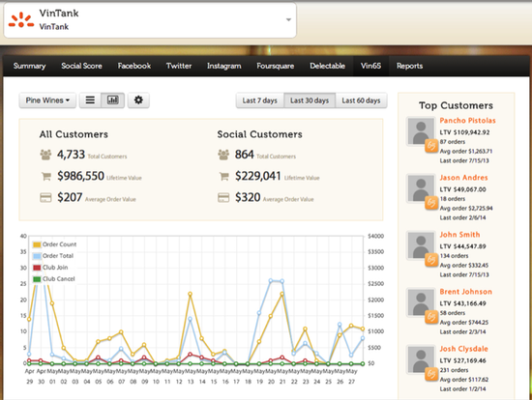
Task: Click Social Customers average order card icon
Action: [223, 198]
